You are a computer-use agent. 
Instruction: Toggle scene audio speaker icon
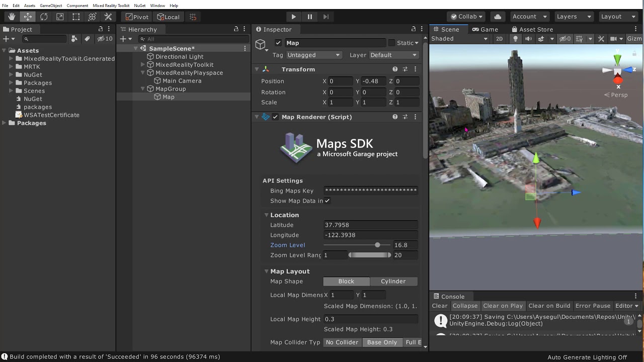point(528,39)
